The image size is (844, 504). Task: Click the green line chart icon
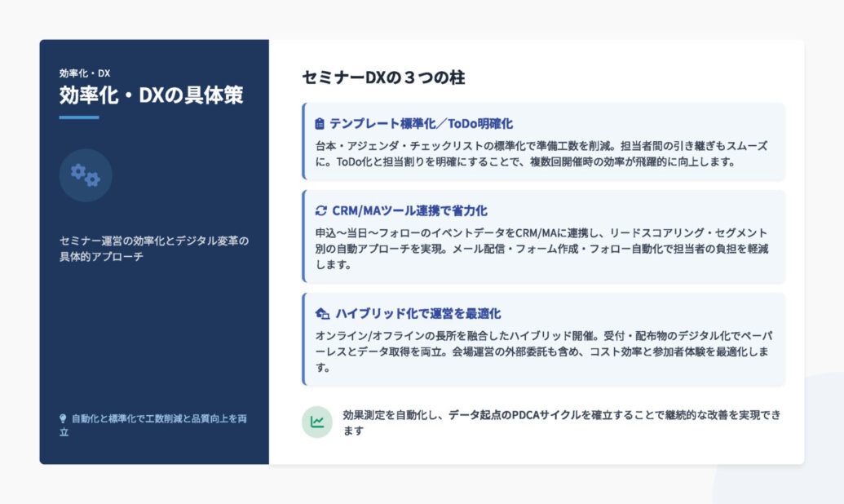(317, 422)
